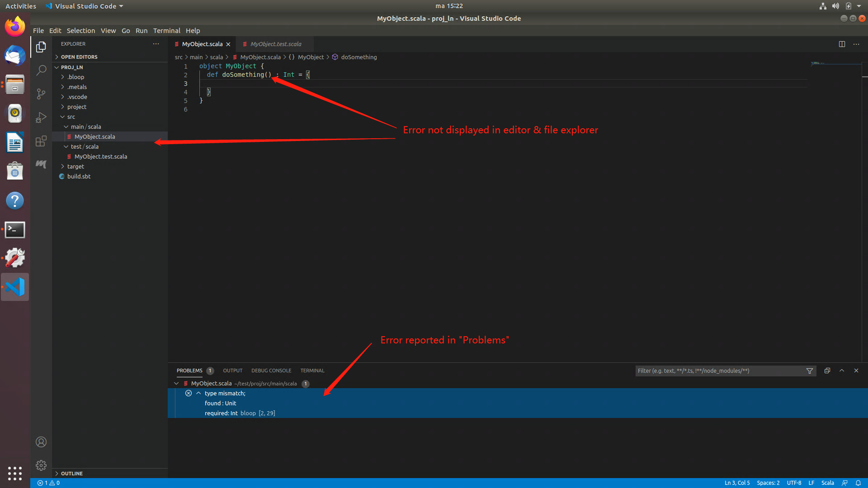Close the MyObject.scala editor tab

click(228, 44)
